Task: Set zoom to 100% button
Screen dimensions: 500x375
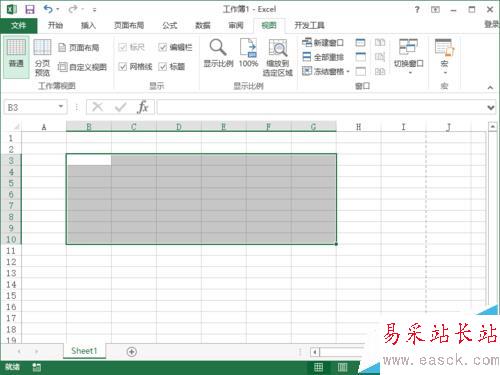Action: pyautogui.click(x=248, y=53)
